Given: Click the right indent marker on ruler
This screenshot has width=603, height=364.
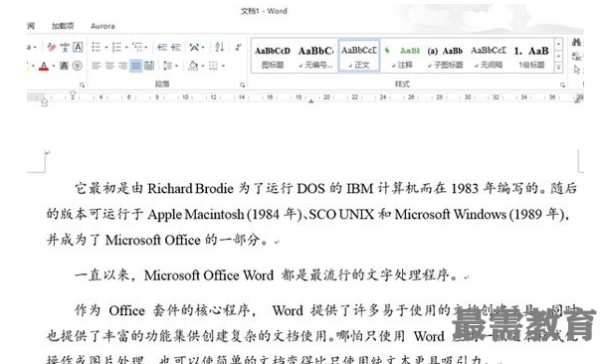Looking at the screenshot, I should pos(577,99).
